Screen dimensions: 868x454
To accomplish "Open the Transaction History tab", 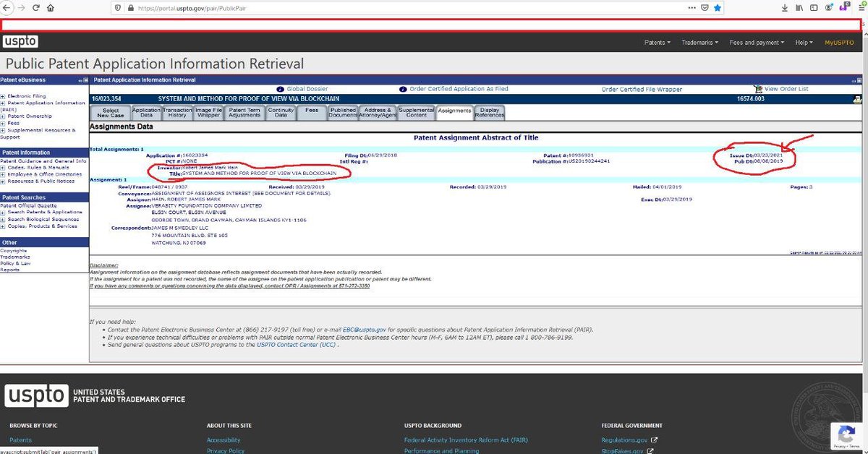I will 177,113.
